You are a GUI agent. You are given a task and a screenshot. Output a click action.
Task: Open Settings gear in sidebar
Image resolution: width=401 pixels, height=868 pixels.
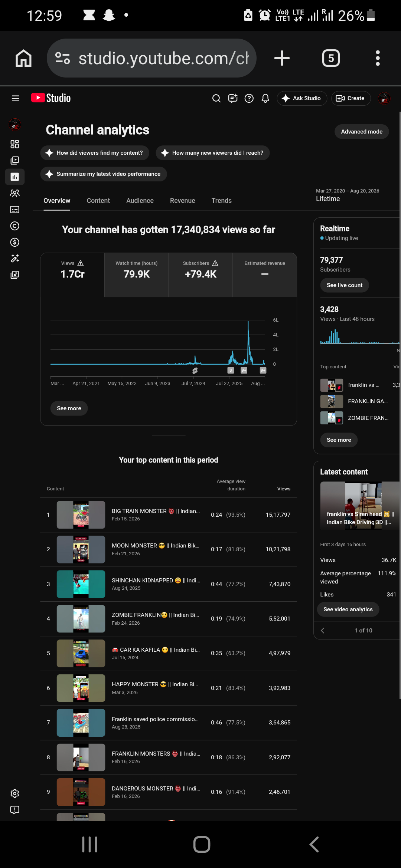coord(15,793)
